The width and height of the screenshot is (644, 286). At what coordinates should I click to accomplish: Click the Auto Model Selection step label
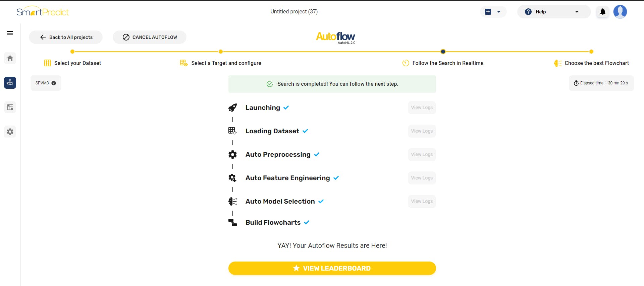(280, 201)
